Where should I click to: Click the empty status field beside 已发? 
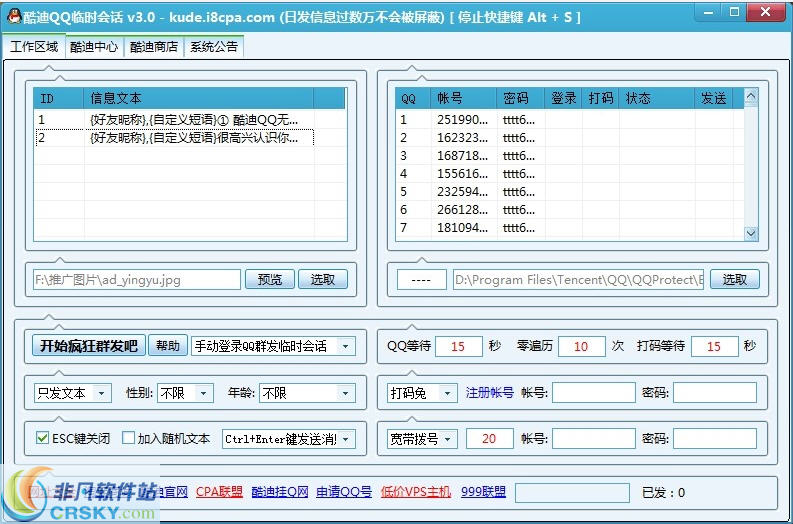click(572, 493)
